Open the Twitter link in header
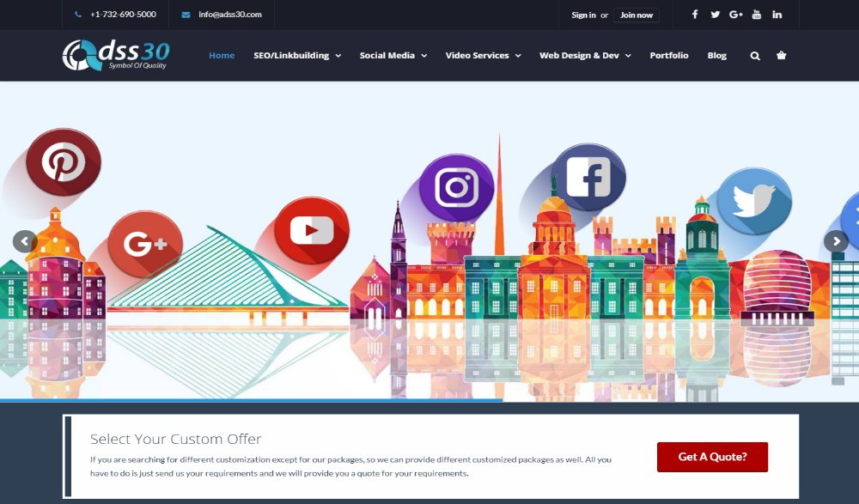This screenshot has height=504, width=859. (x=715, y=15)
